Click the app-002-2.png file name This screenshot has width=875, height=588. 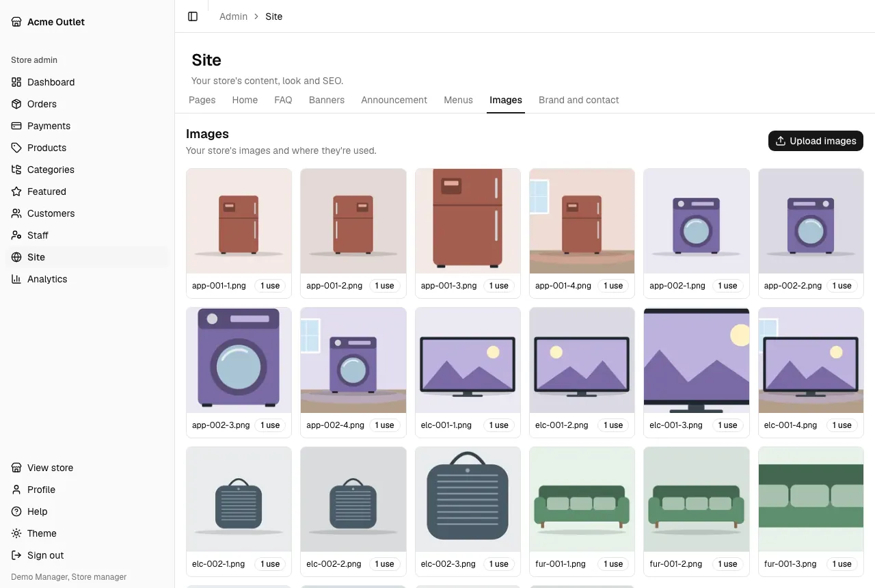793,286
